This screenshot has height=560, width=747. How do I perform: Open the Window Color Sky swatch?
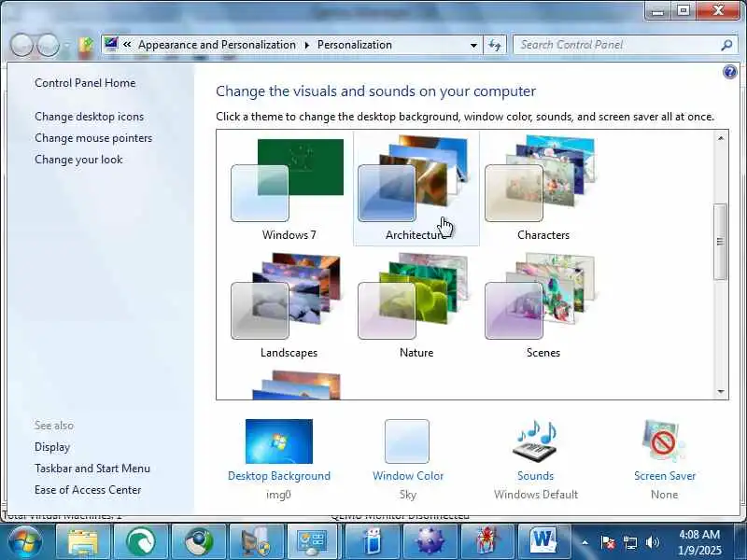pos(407,441)
